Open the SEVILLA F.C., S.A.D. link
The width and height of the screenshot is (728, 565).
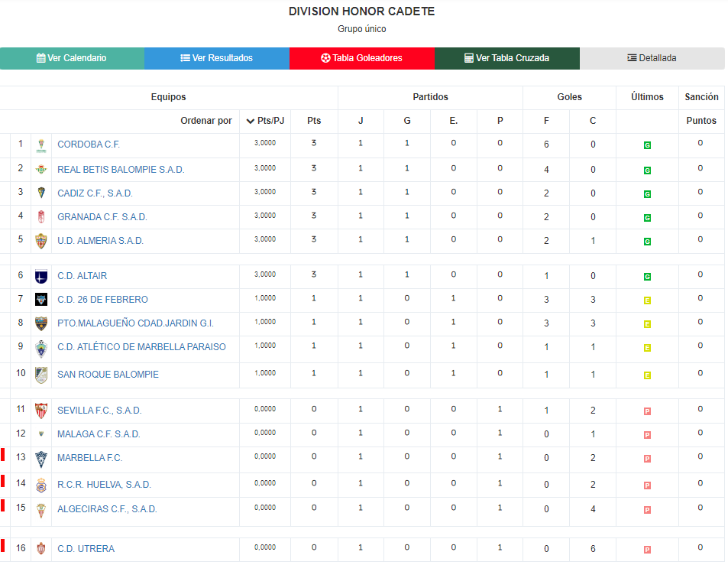point(99,411)
